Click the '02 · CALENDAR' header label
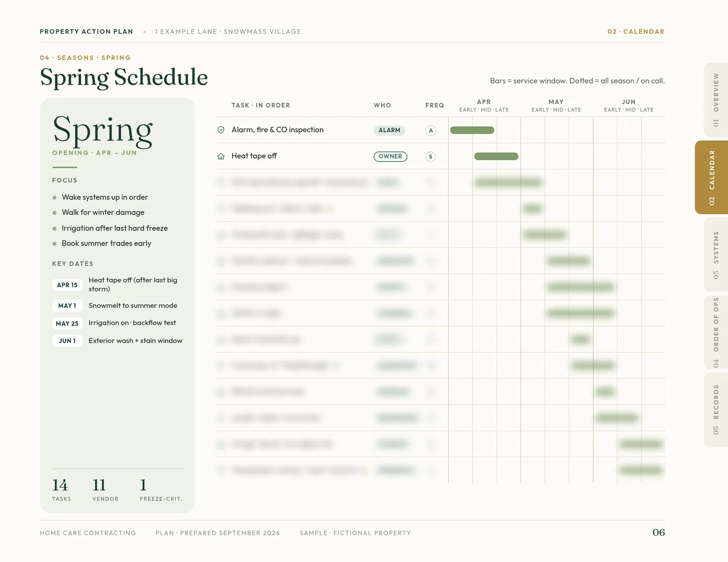Screen dimensions: 728x562 [x=636, y=32]
